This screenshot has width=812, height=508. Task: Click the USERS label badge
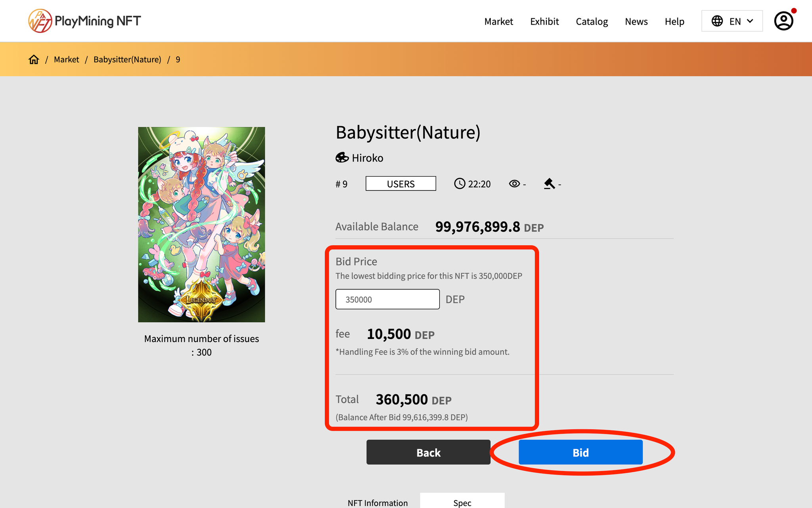tap(400, 184)
